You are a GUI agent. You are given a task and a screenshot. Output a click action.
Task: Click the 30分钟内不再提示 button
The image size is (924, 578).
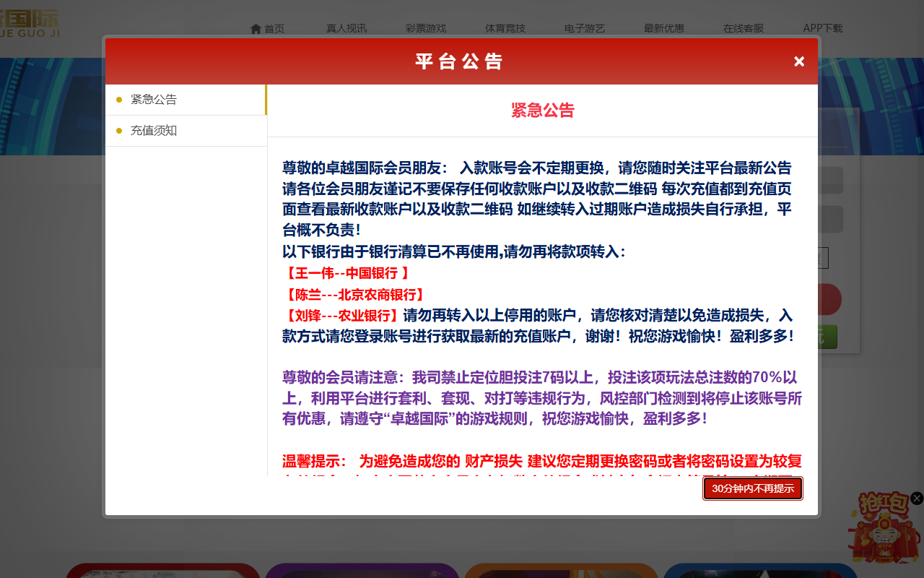(753, 488)
